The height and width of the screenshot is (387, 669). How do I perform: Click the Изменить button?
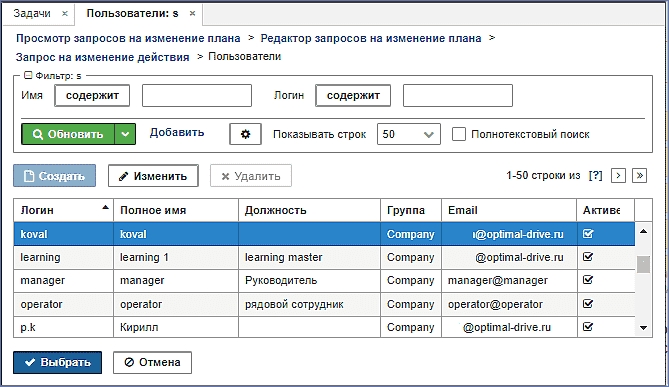pyautogui.click(x=153, y=176)
